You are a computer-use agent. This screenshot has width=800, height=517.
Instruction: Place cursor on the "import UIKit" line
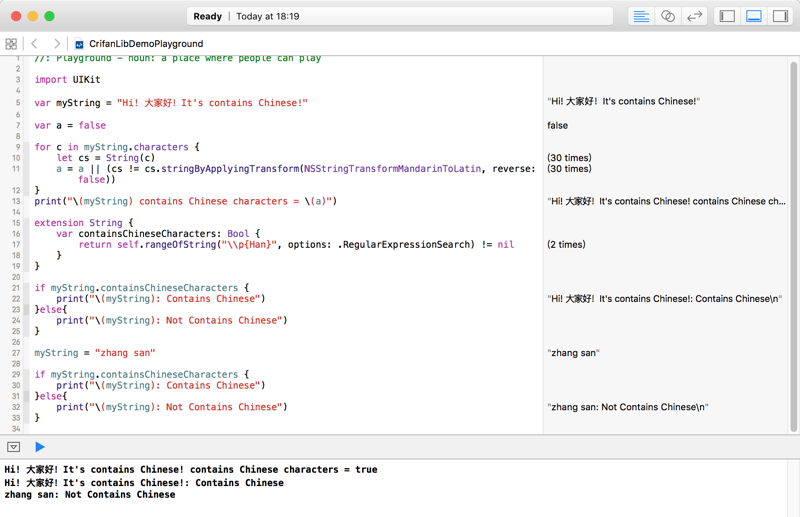point(68,80)
